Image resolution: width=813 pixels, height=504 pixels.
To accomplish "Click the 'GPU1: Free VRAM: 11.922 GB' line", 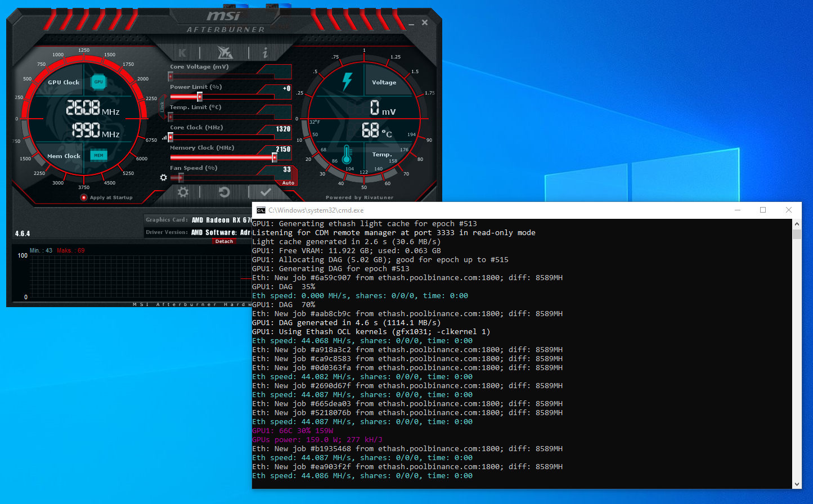I will click(x=347, y=251).
